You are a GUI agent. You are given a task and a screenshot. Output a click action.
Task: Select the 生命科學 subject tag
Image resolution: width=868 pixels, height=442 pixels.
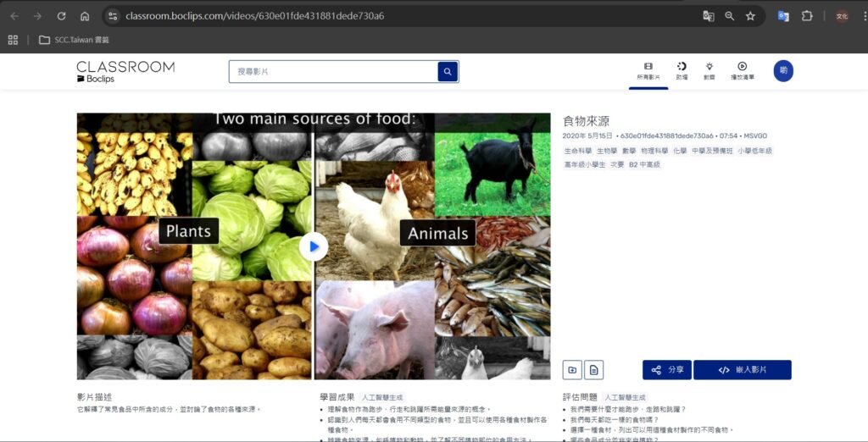[578, 151]
